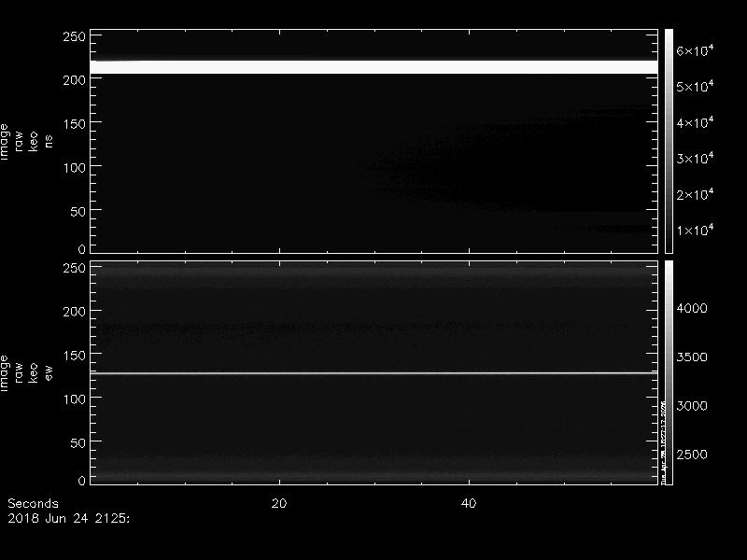747x560 pixels.
Task: Click the 150 tick label on ns keogram axis
Action: [x=75, y=124]
